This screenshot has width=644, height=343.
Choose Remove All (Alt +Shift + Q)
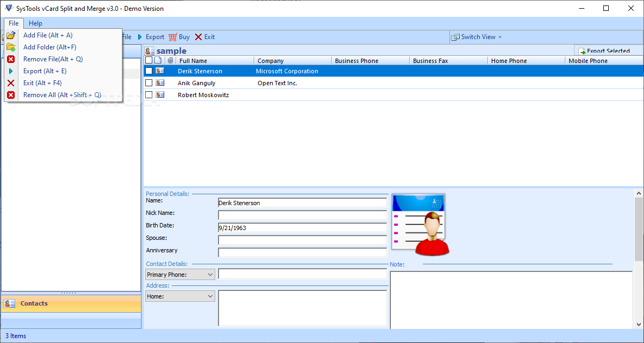[63, 95]
